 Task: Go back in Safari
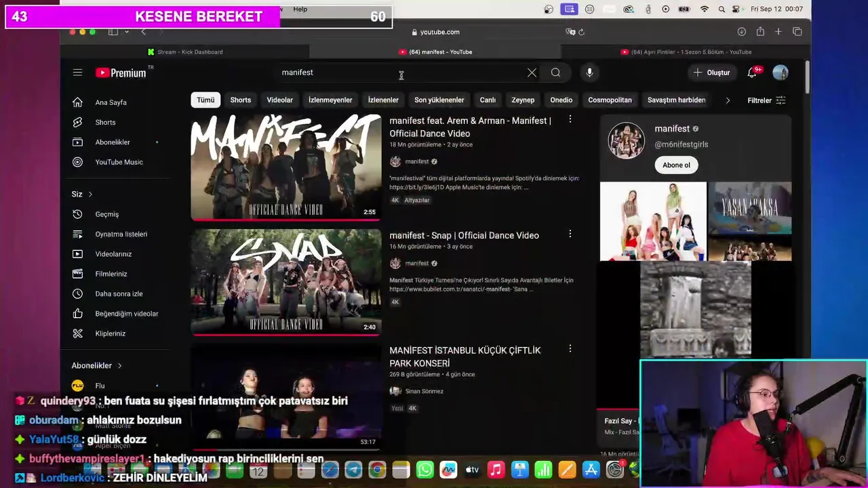point(143,32)
